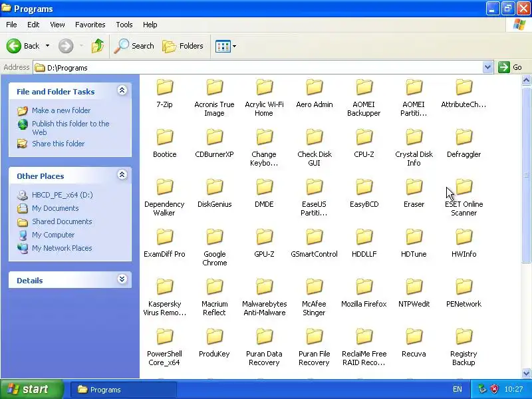Collapse the File and Folder Tasks panel
The width and height of the screenshot is (532, 399).
pyautogui.click(x=122, y=90)
